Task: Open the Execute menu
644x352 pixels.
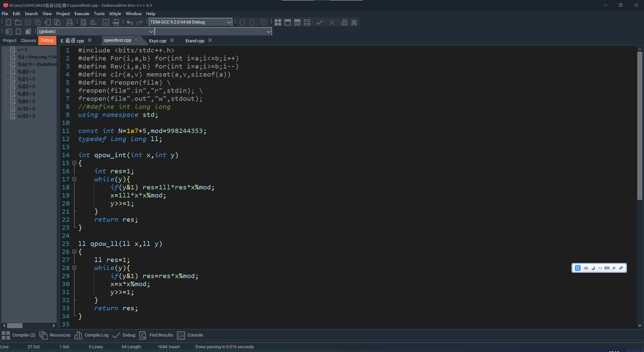Action: click(82, 14)
